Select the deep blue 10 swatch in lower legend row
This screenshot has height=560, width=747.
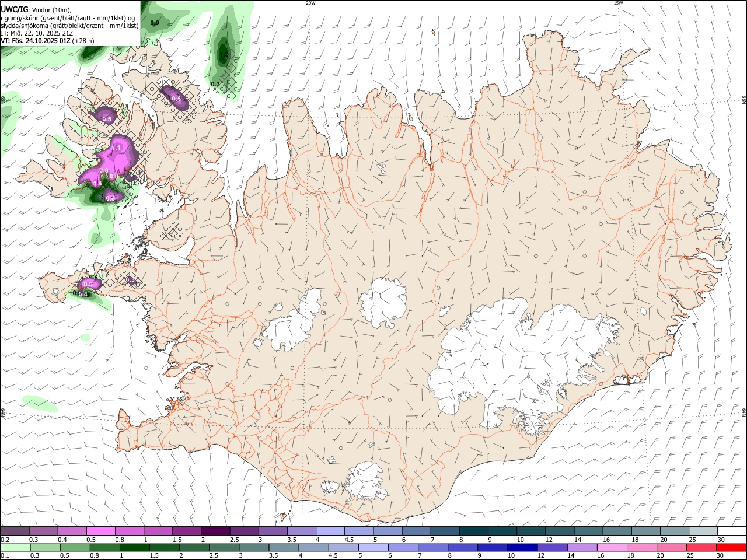tap(522, 547)
